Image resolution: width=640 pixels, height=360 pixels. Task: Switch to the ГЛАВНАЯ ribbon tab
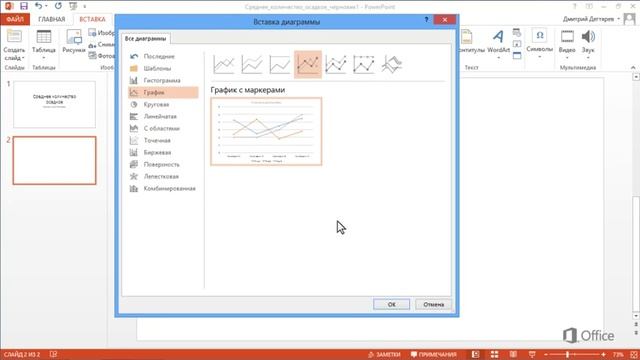coord(52,19)
